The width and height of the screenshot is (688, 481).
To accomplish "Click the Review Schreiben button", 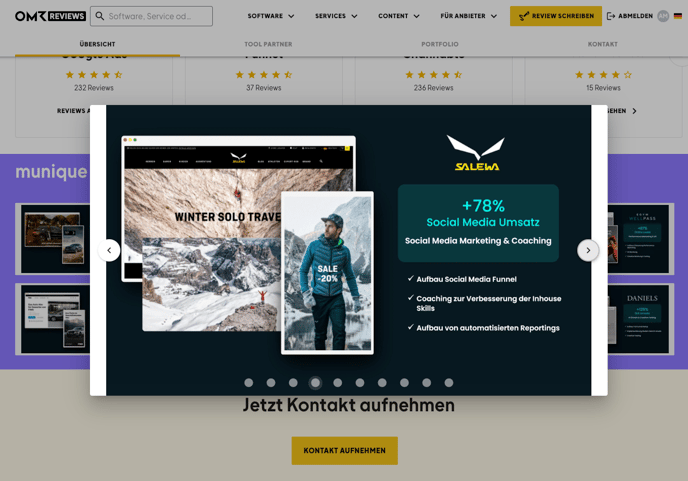I will point(555,16).
